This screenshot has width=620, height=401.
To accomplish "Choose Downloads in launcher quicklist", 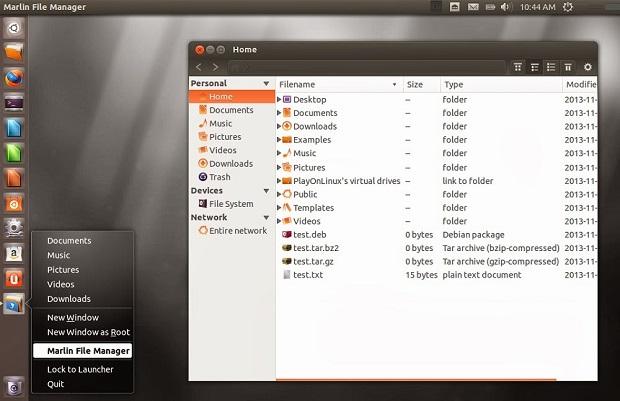I will [x=69, y=299].
